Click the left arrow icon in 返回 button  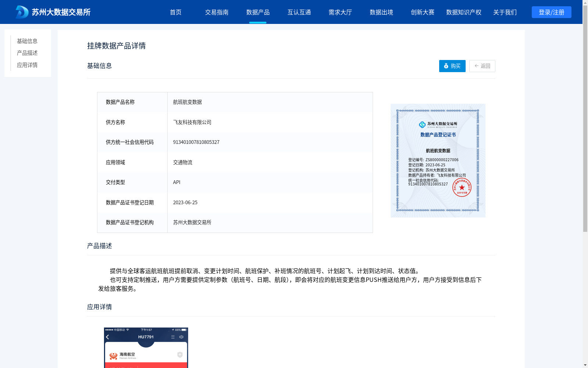click(477, 66)
